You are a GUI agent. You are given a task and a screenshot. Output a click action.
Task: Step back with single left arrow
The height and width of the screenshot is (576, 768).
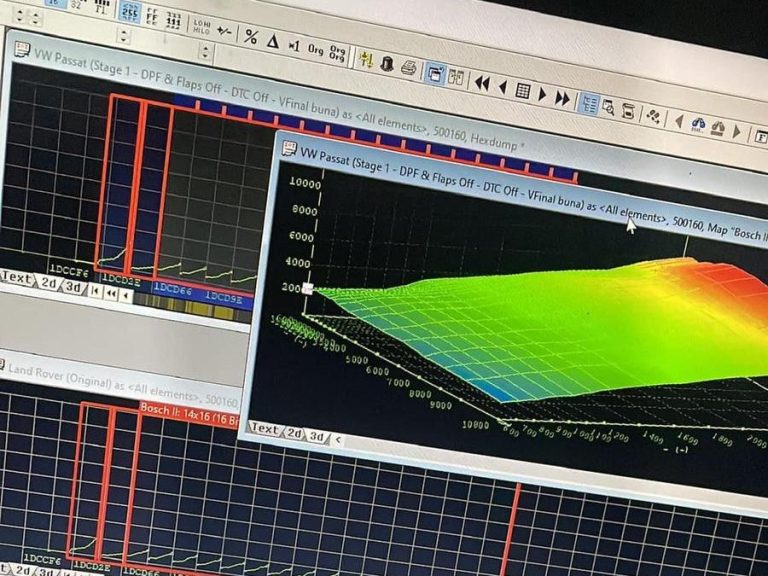503,87
